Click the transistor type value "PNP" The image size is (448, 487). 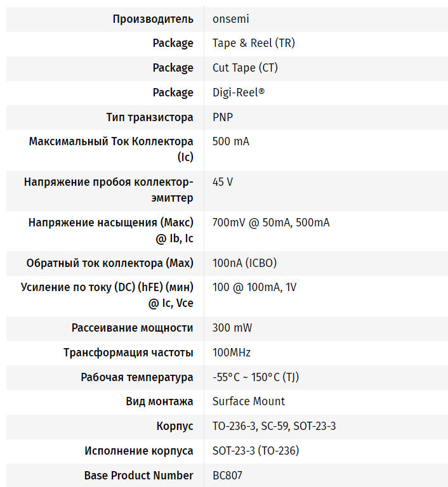pos(223,117)
